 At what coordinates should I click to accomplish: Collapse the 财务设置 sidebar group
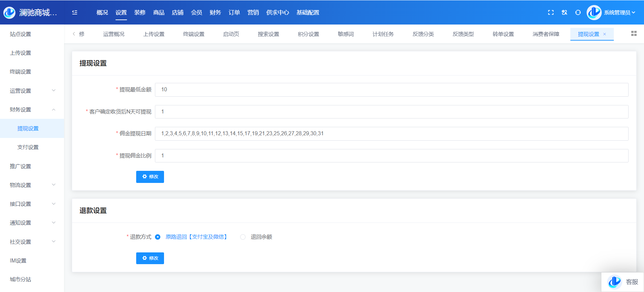[x=32, y=109]
